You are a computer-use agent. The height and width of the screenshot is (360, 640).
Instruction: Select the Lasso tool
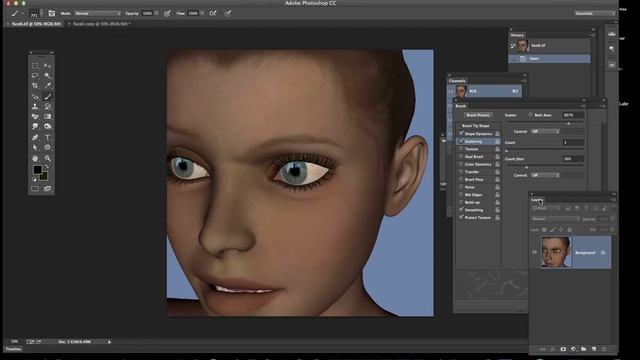pyautogui.click(x=35, y=76)
